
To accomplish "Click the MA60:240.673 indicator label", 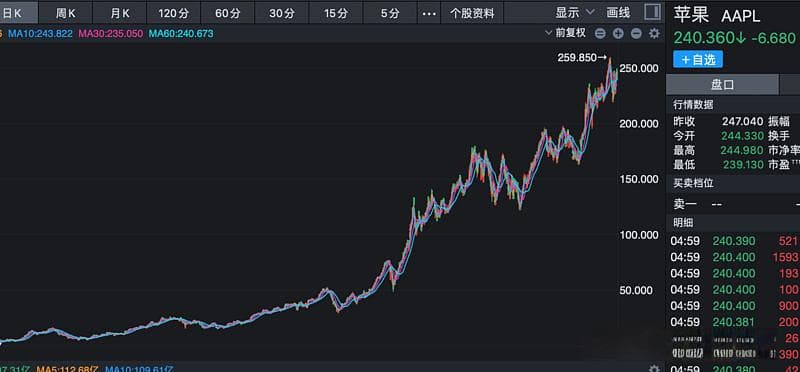I will [181, 34].
